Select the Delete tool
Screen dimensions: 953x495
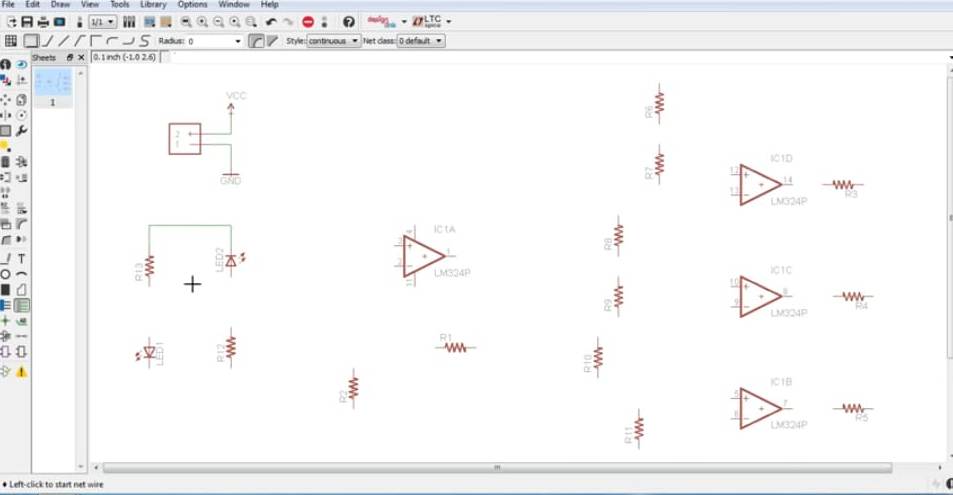tap(5, 162)
